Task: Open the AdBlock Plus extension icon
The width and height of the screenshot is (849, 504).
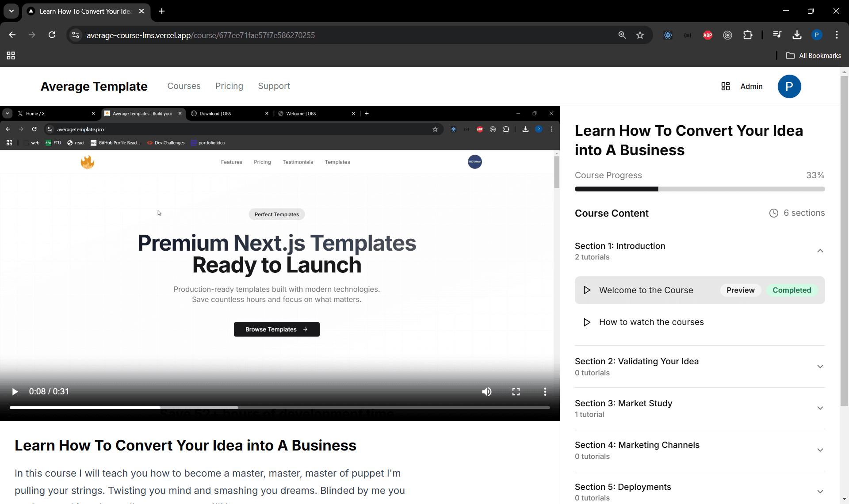Action: 707,35
